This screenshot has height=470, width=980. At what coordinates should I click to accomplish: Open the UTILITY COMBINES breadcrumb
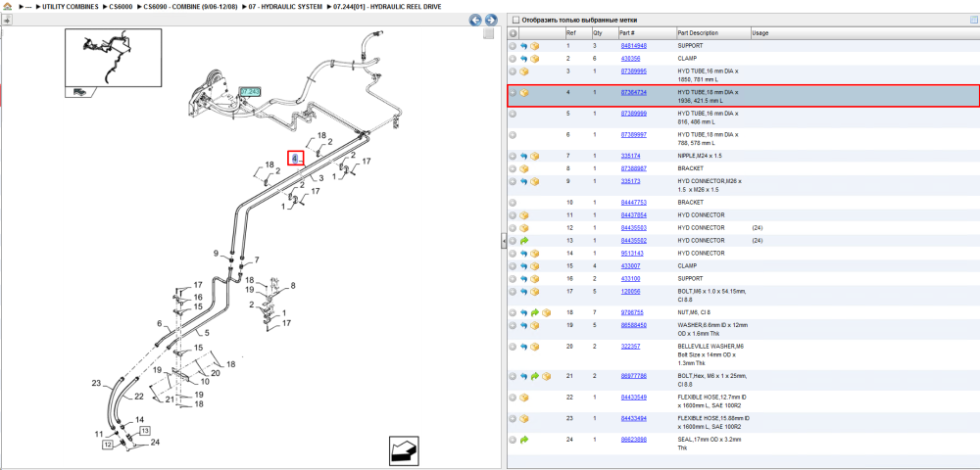coord(70,6)
